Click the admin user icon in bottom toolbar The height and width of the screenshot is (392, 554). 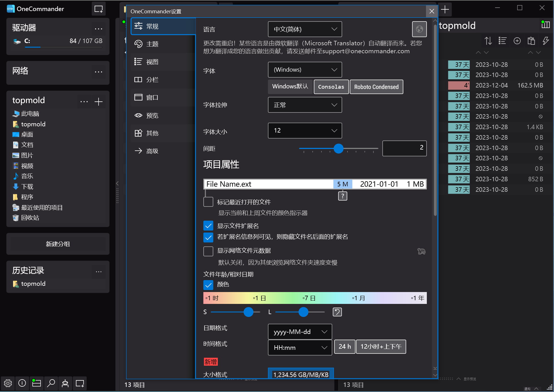(65, 383)
